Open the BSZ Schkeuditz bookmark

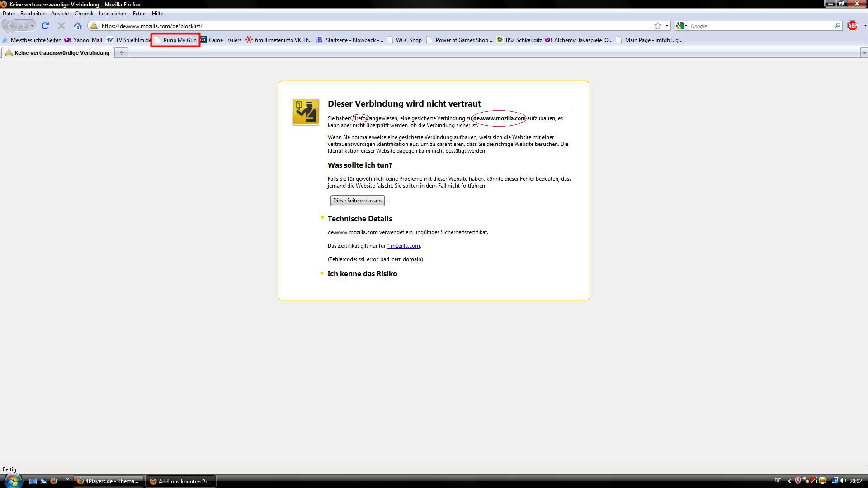(x=519, y=40)
